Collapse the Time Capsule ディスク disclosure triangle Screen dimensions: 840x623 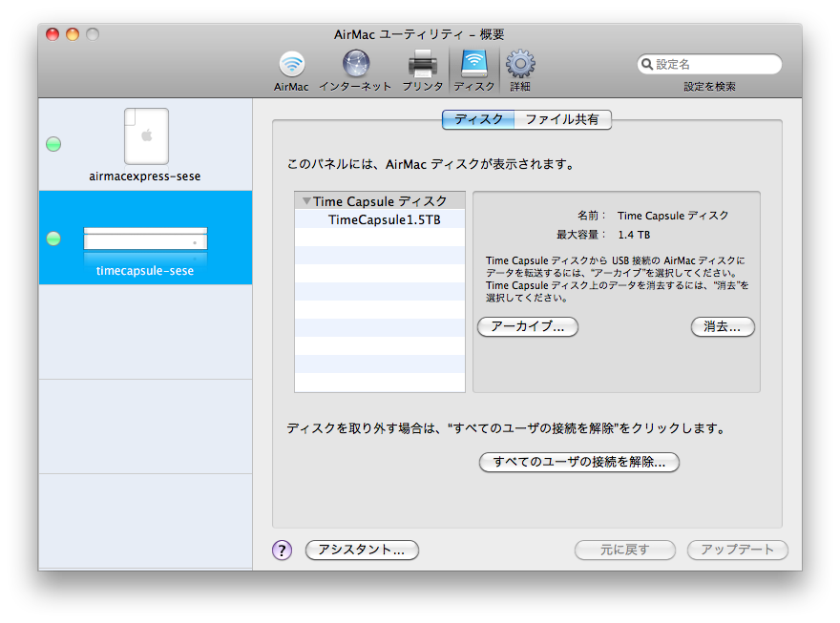(x=306, y=201)
